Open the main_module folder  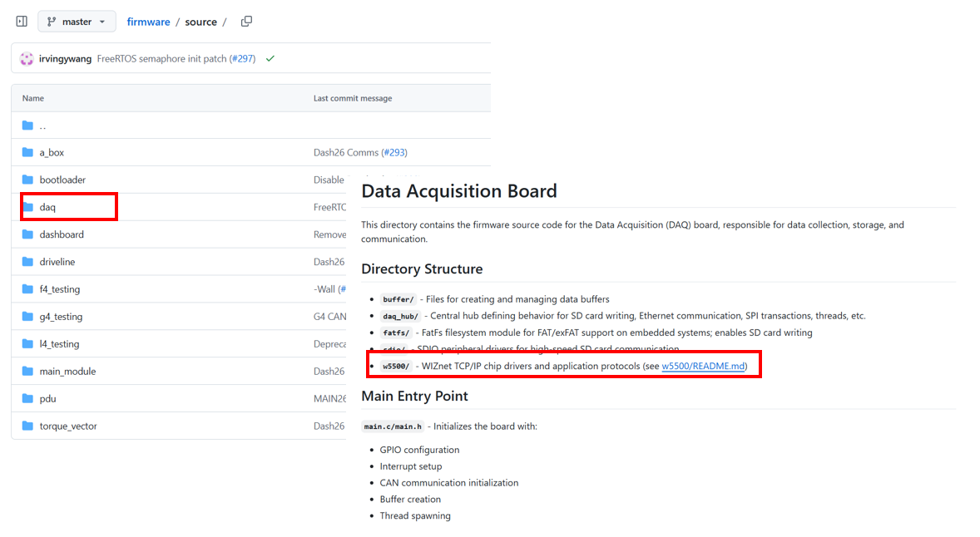coord(67,372)
